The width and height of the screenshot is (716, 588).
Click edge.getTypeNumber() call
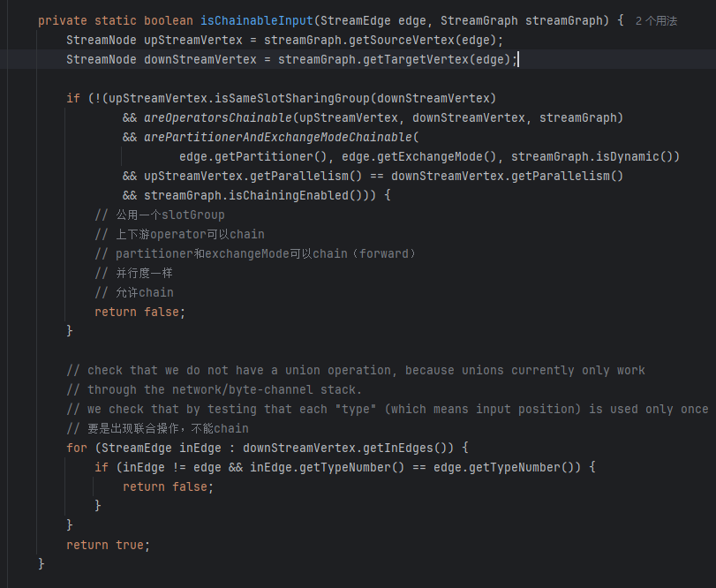pyautogui.click(x=503, y=467)
